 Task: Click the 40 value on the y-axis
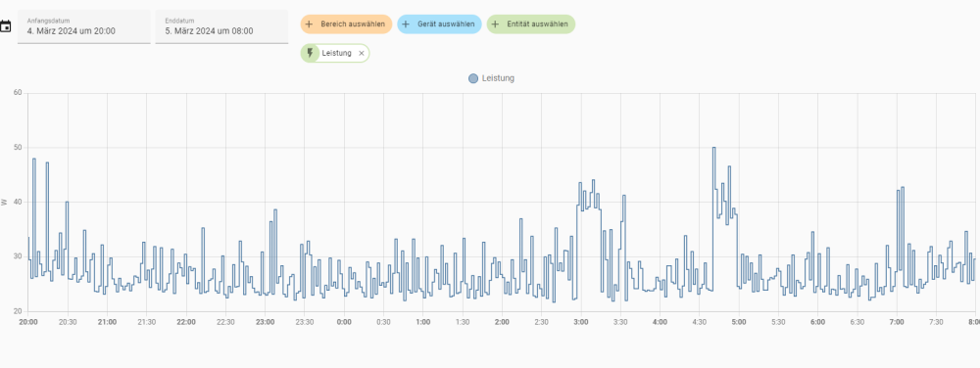pos(18,202)
